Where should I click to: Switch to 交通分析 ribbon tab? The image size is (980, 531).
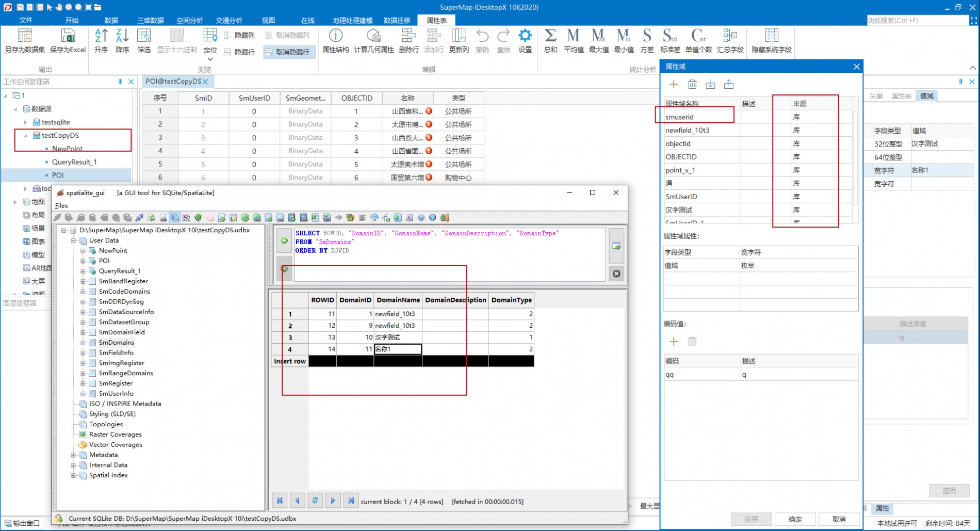229,20
